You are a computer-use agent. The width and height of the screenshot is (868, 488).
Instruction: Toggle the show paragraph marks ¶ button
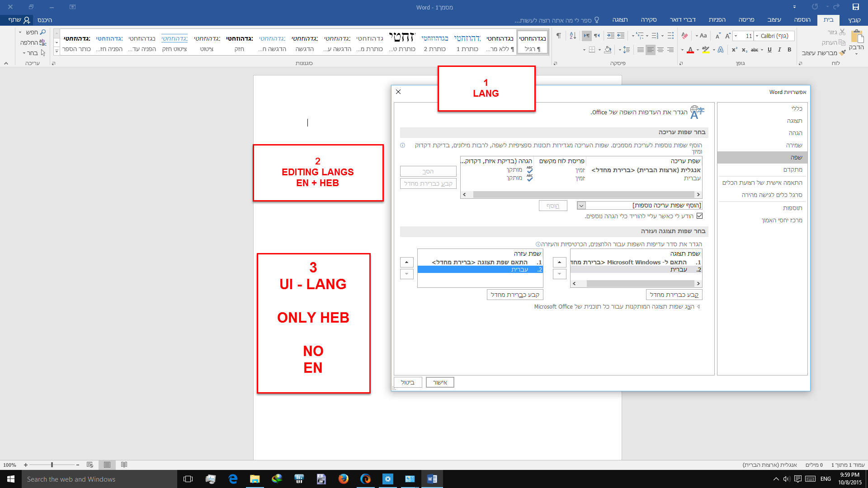[x=559, y=36]
